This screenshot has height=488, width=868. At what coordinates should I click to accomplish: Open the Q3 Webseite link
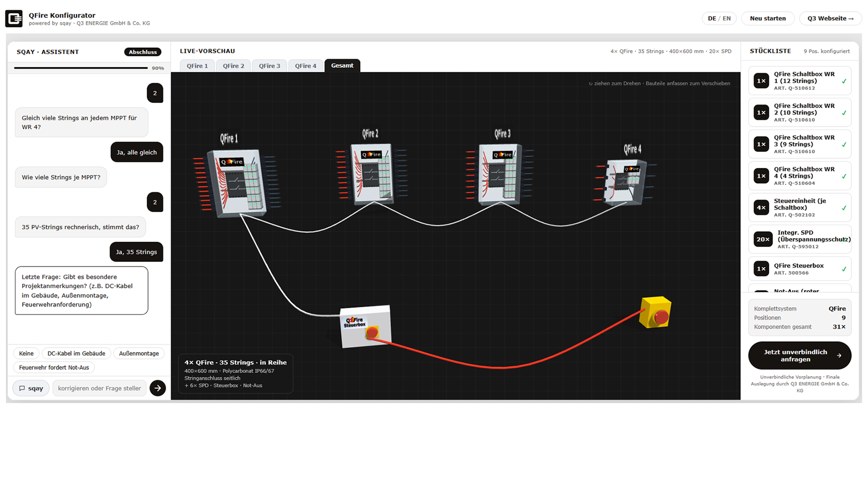pyautogui.click(x=830, y=19)
